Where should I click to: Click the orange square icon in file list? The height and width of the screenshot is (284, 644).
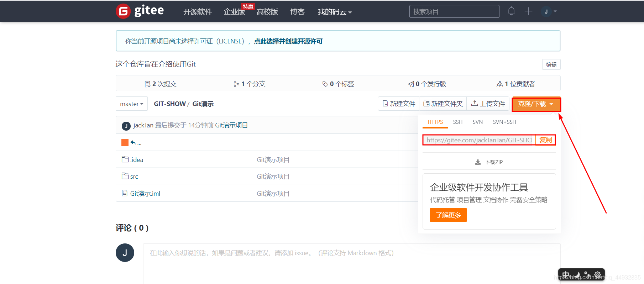point(125,142)
